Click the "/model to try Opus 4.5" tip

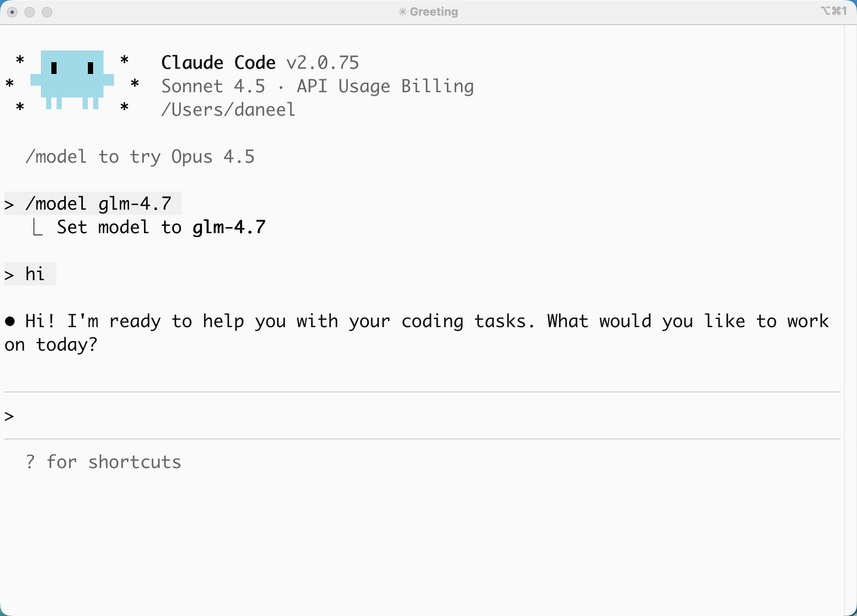(x=140, y=157)
